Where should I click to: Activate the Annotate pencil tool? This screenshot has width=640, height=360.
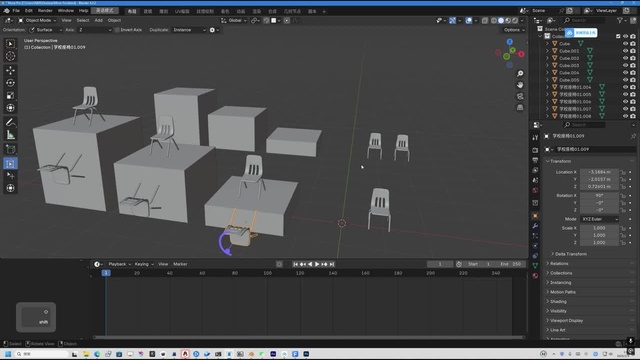11,122
